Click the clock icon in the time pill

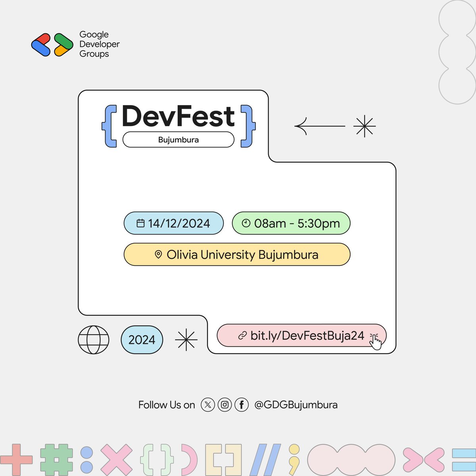[x=246, y=223]
